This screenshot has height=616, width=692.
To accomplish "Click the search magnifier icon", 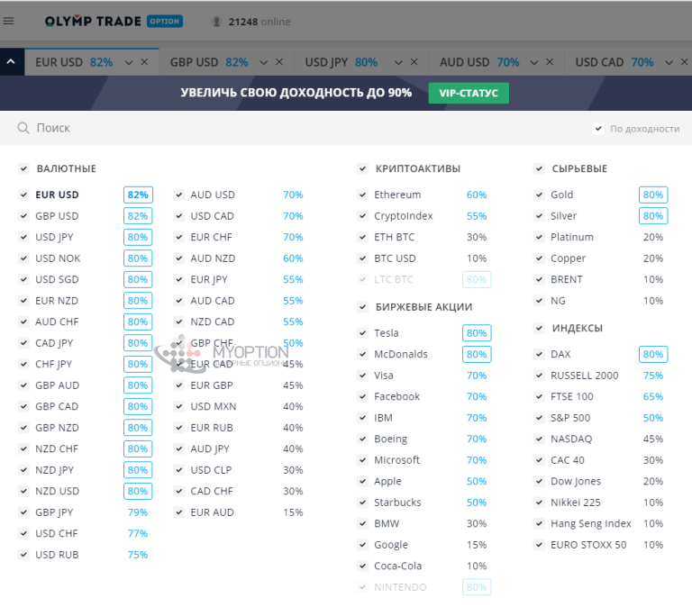I will point(23,128).
